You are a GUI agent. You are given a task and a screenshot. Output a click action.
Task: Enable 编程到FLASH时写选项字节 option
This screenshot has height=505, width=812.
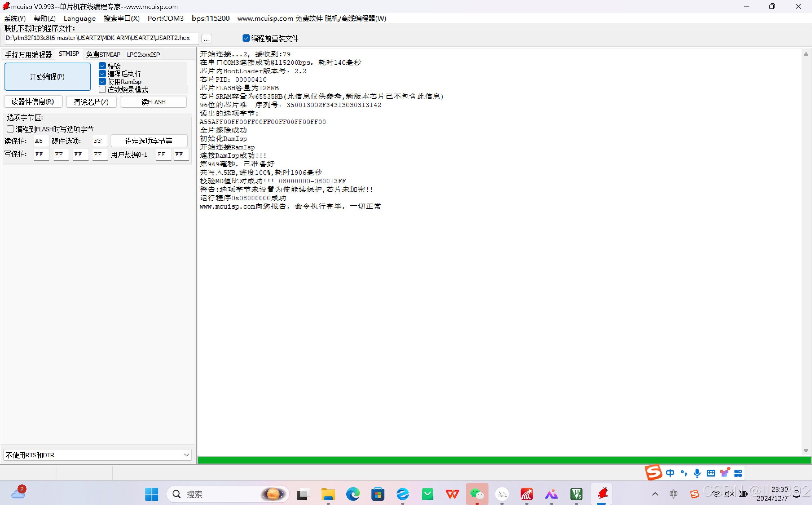10,129
